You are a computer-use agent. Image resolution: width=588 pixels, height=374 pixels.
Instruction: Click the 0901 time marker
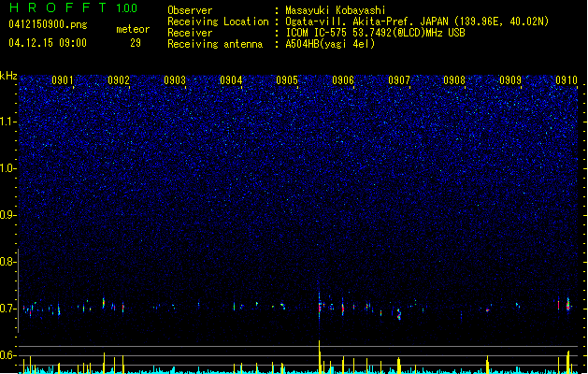click(x=63, y=80)
